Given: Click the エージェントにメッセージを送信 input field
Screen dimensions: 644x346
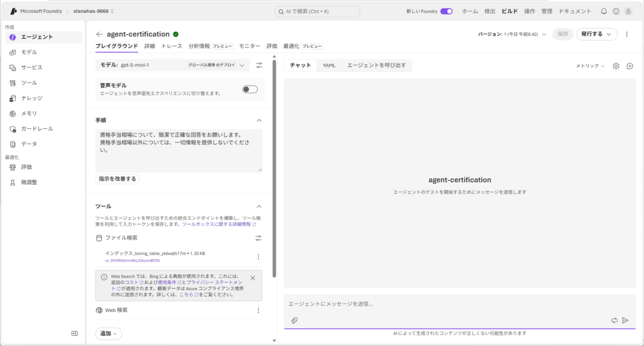Looking at the screenshot, I should (460, 304).
